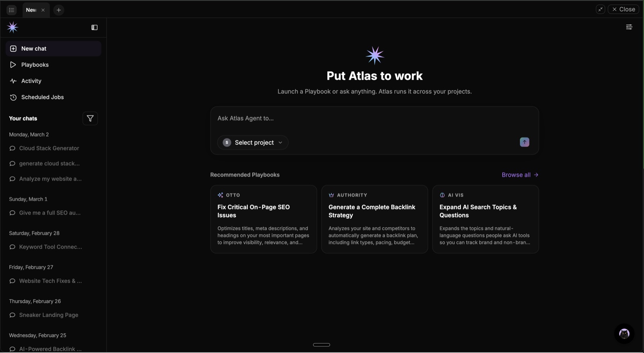Filter your chats with funnel icon
Image resolution: width=644 pixels, height=353 pixels.
point(90,118)
